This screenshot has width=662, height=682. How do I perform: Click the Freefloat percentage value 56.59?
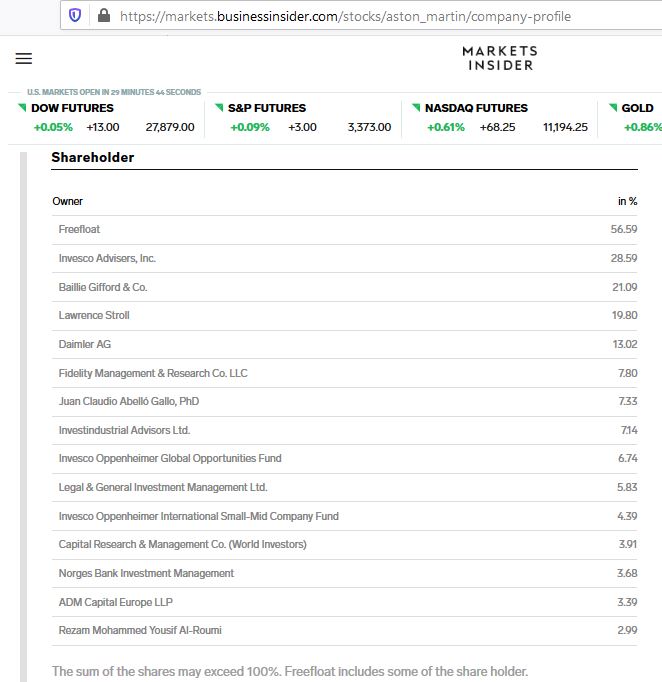623,229
